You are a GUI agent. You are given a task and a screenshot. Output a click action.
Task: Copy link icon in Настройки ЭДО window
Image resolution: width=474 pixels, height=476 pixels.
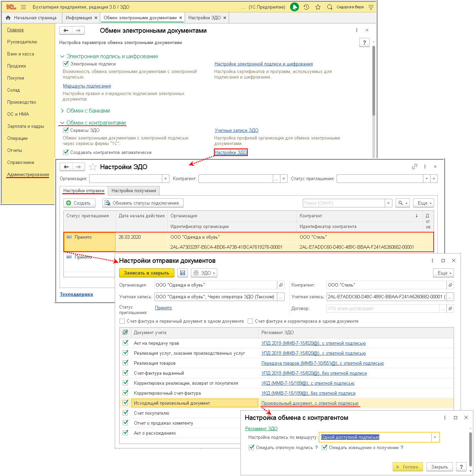click(414, 166)
